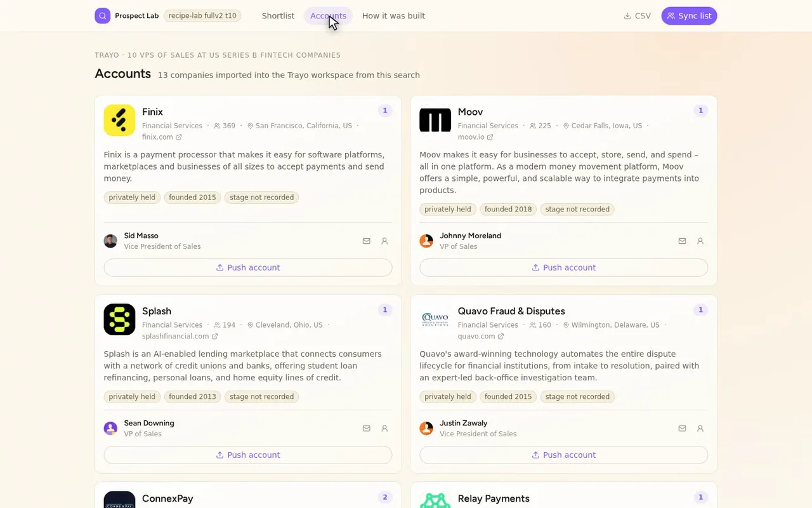Screen dimensions: 812x508
Task: Click the profile icon for Justin Zawaly
Action: click(x=700, y=429)
